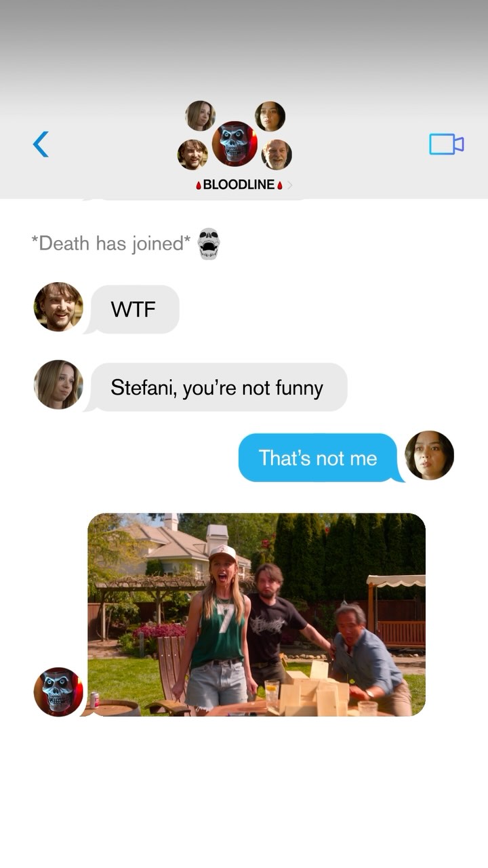Expand group info via the chevron after BLOODLINE
This screenshot has height=868, width=488.
click(x=290, y=185)
